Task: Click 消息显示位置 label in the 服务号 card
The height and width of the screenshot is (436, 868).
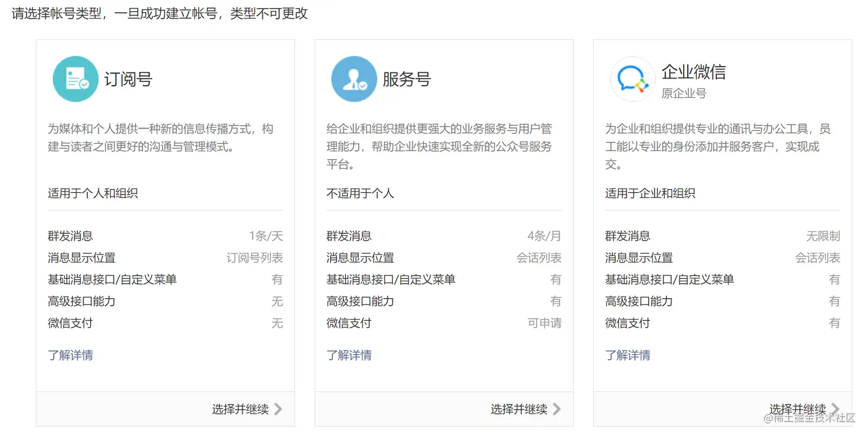Action: (361, 258)
